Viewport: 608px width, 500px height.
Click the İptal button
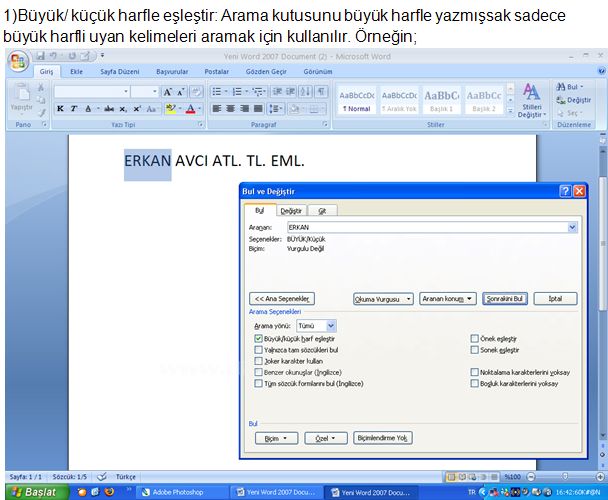click(x=555, y=299)
